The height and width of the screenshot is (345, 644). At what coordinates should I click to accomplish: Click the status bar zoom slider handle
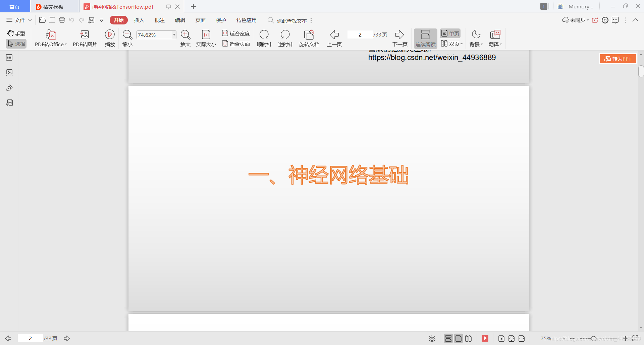point(594,339)
